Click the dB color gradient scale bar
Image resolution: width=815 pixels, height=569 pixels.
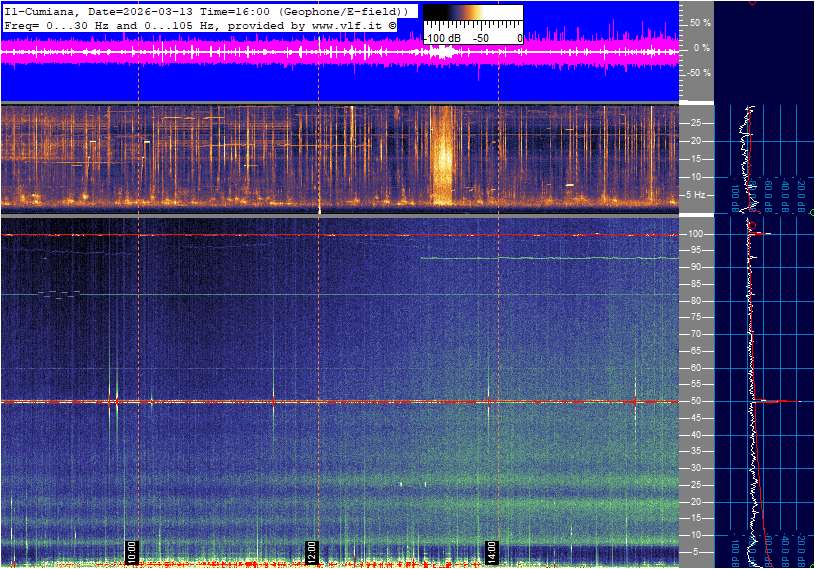472,20
